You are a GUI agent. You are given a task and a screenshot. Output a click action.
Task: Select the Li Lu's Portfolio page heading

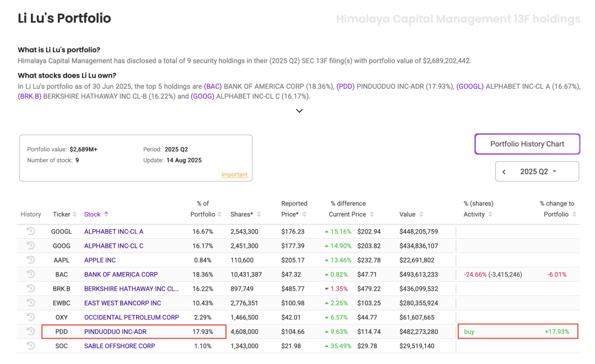pos(64,18)
